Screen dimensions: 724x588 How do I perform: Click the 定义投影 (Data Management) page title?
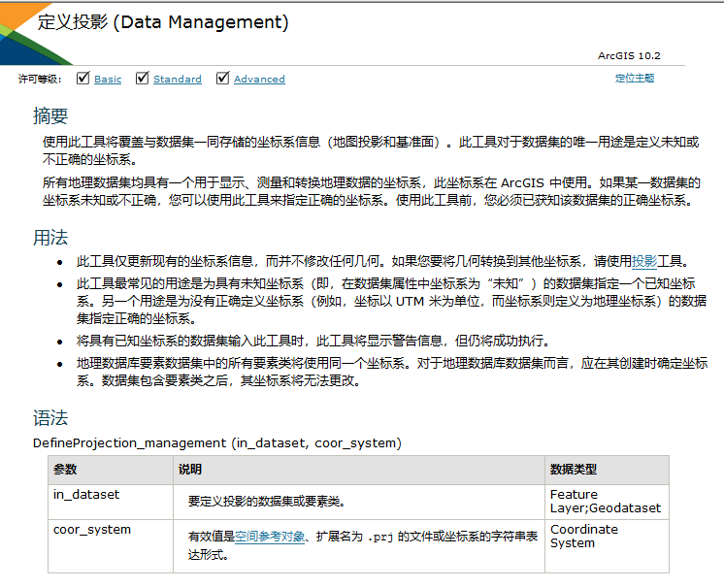click(163, 21)
